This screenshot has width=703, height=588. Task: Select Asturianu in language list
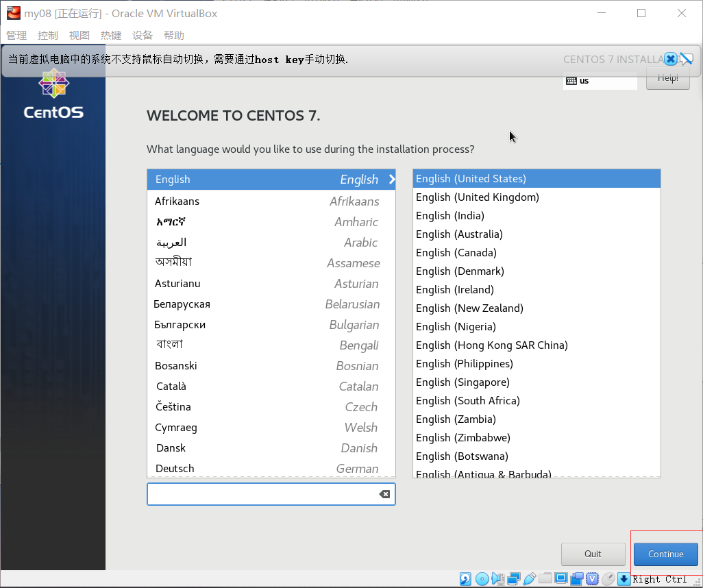pyautogui.click(x=271, y=284)
